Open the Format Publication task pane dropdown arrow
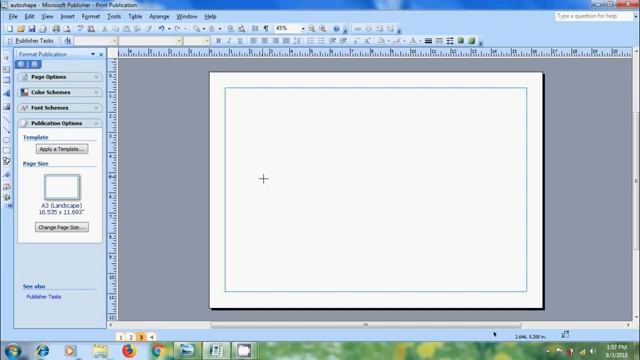 click(x=93, y=54)
